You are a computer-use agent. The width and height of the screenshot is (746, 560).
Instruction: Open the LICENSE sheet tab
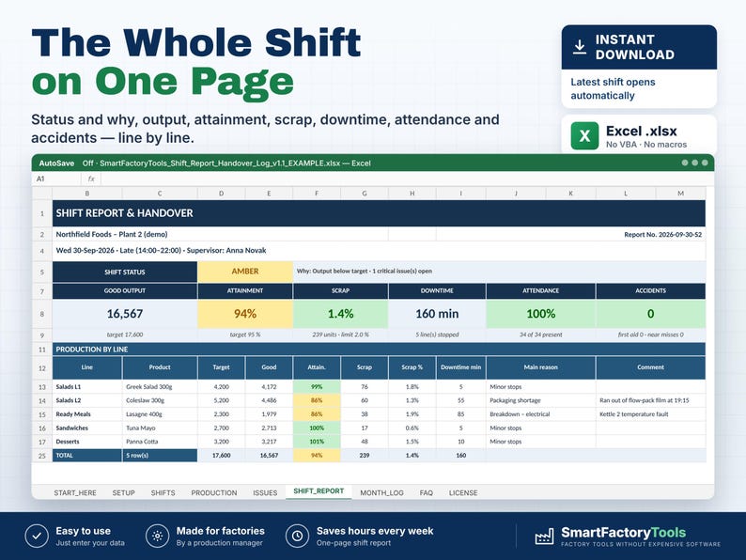pyautogui.click(x=463, y=493)
